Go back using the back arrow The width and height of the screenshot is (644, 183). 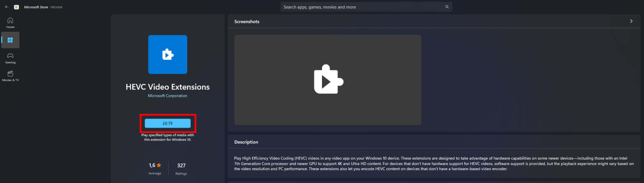7,7
